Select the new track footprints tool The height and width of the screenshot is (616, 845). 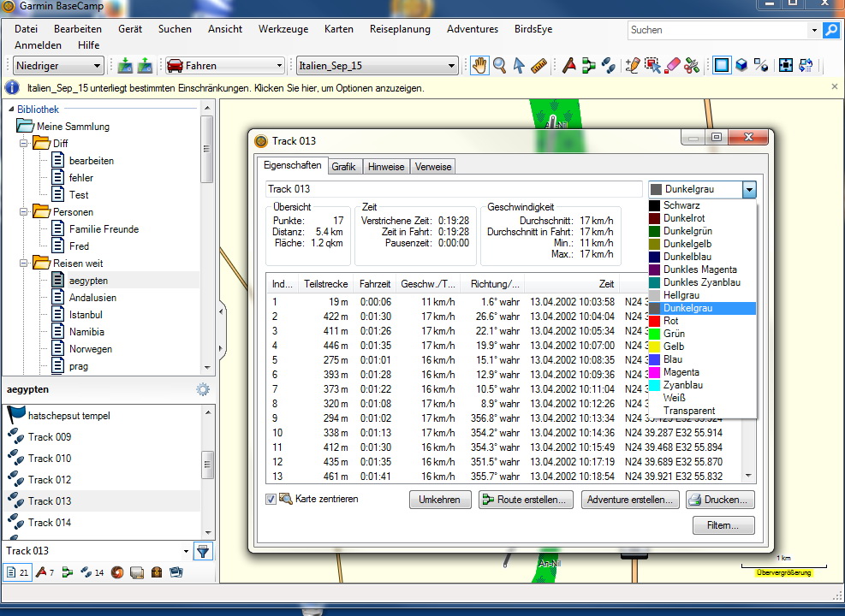click(x=609, y=66)
